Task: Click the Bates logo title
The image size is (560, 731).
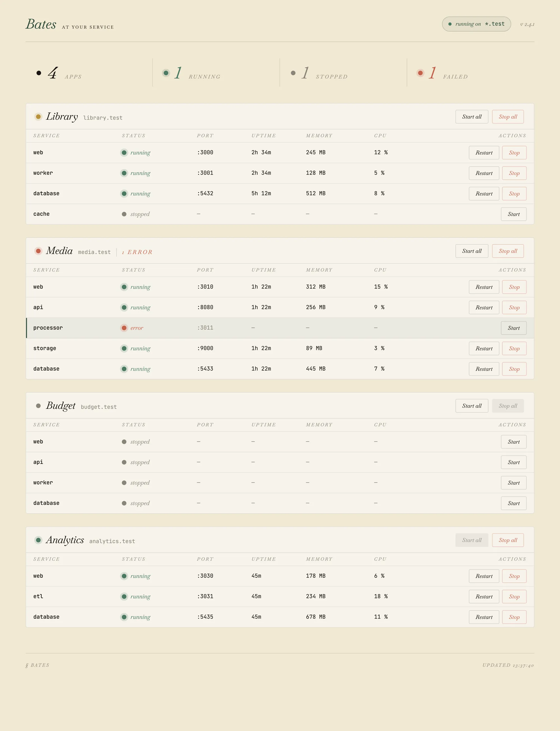Action: pyautogui.click(x=41, y=24)
